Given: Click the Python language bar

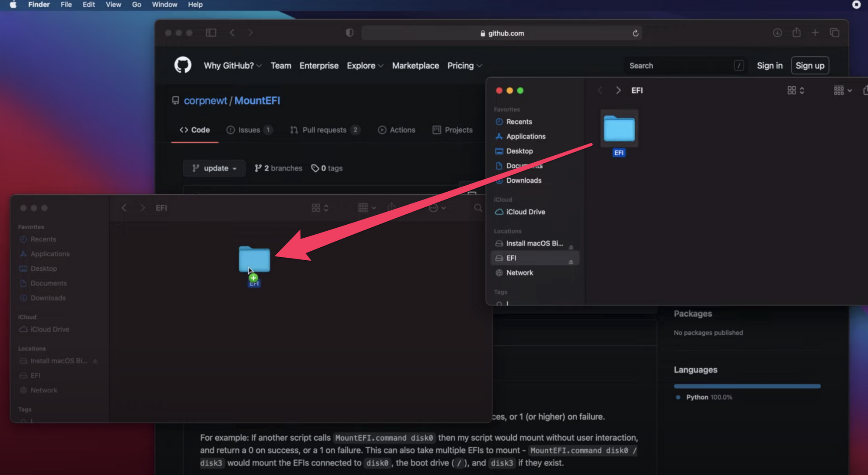Looking at the screenshot, I should (x=747, y=386).
